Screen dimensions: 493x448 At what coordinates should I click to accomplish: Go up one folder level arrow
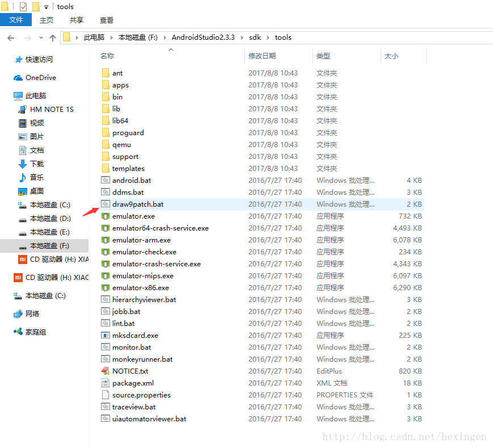coord(53,38)
